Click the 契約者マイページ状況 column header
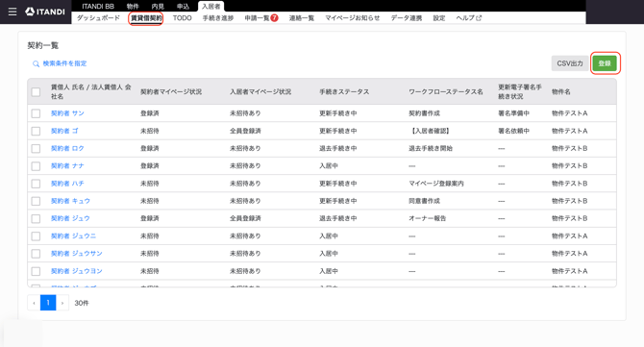 [x=171, y=92]
